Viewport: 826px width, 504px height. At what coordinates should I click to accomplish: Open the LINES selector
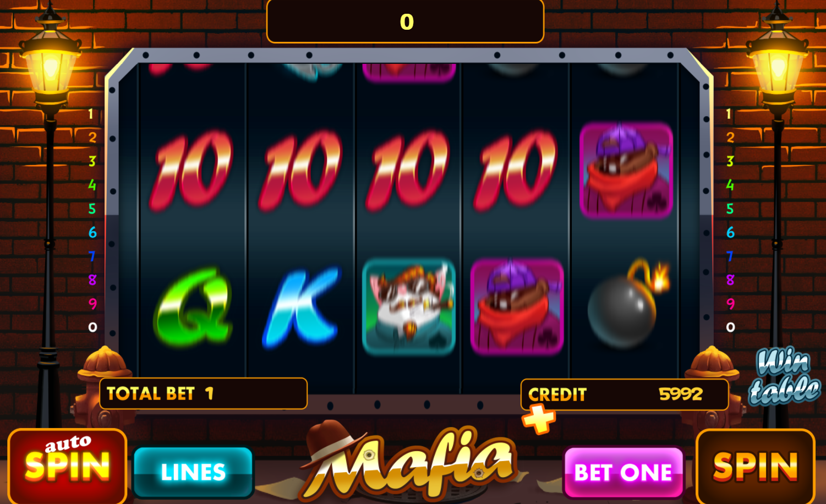click(x=193, y=472)
